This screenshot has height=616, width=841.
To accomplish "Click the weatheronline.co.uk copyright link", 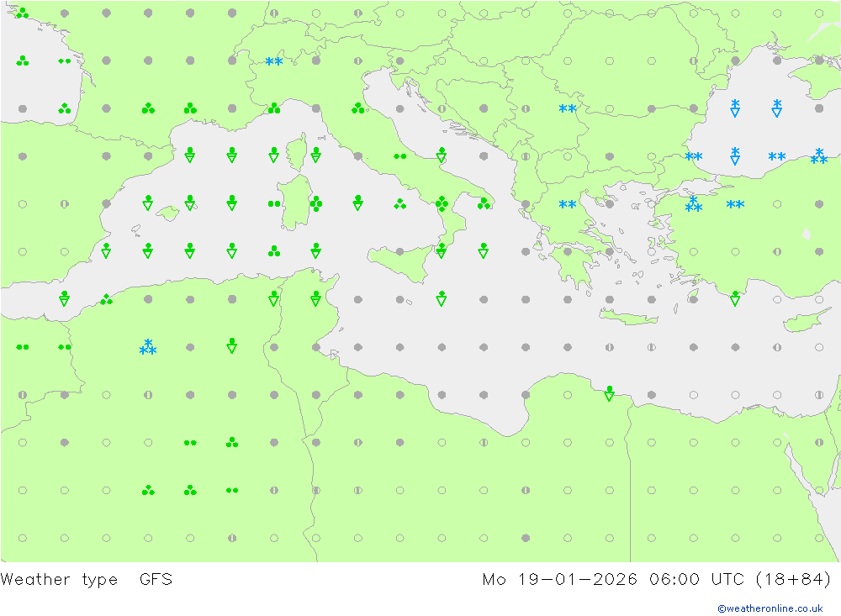I will tap(770, 608).
